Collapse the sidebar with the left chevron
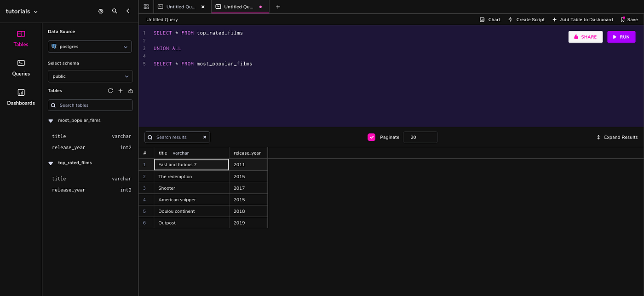 pos(128,11)
